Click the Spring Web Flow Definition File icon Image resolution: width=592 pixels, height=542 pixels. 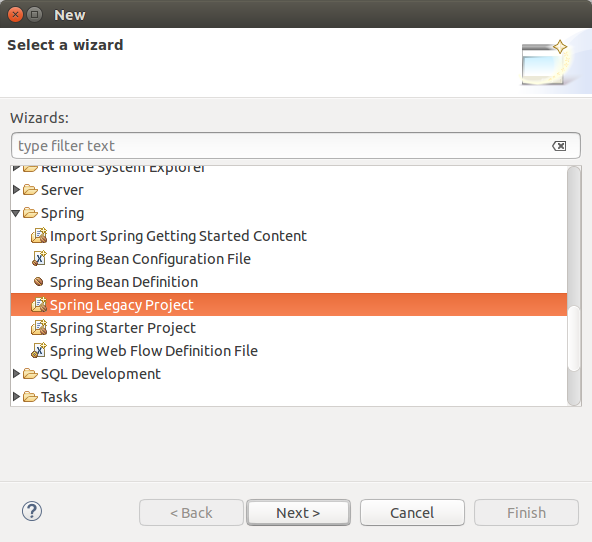39,351
